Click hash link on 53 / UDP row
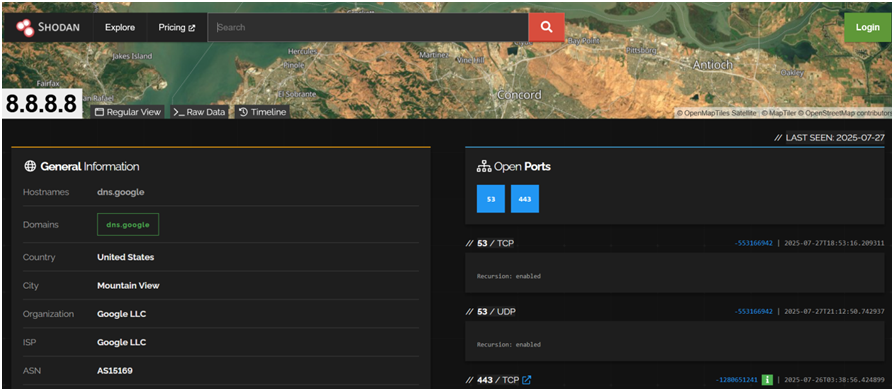 (x=753, y=312)
